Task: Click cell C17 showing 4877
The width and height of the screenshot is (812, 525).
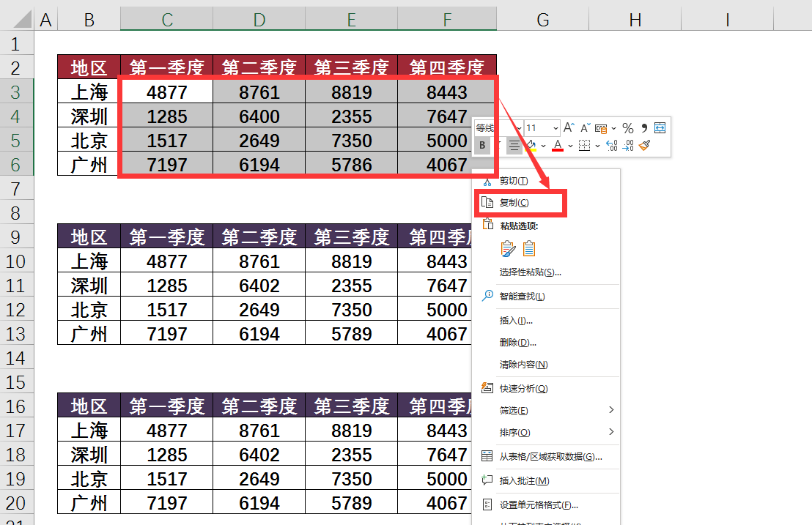Action: pyautogui.click(x=167, y=431)
